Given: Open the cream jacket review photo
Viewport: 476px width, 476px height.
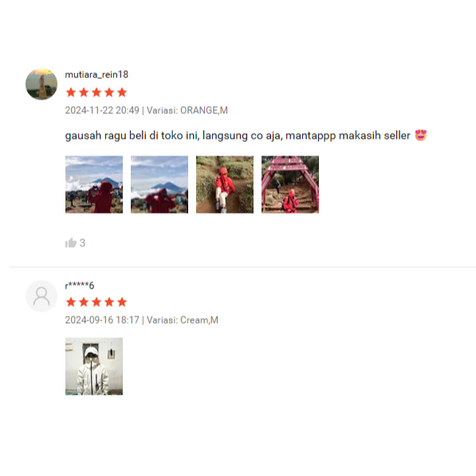Looking at the screenshot, I should (x=94, y=366).
